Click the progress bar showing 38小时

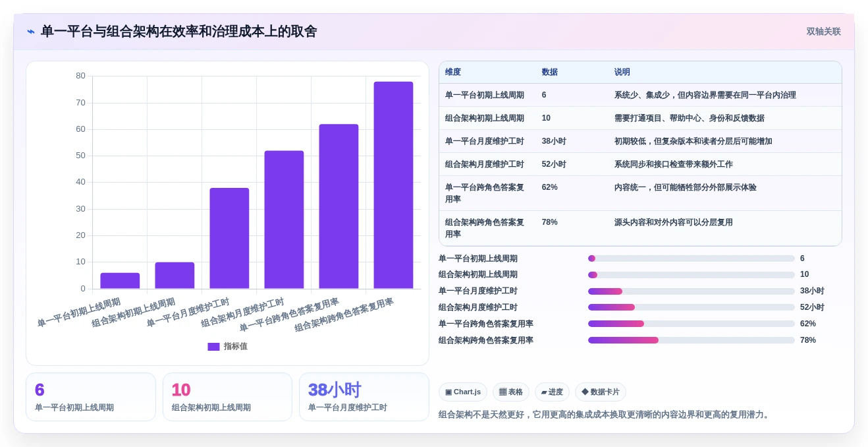pos(692,291)
